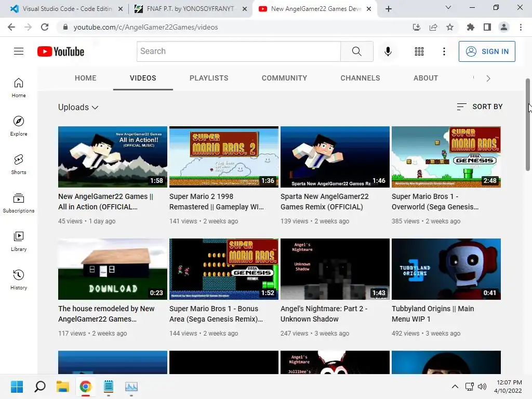Open Chrome three-dot menu
The height and width of the screenshot is (399, 532).
click(x=521, y=27)
